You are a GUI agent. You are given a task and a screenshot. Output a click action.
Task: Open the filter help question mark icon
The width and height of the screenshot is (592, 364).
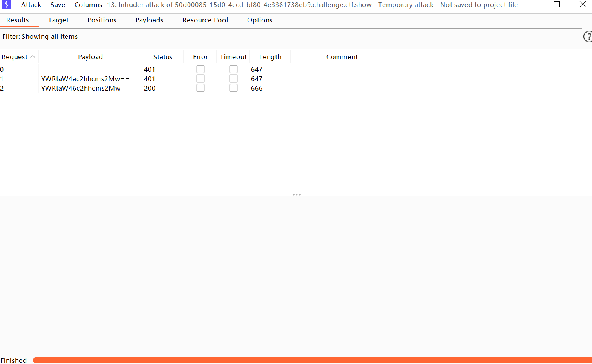coord(588,36)
